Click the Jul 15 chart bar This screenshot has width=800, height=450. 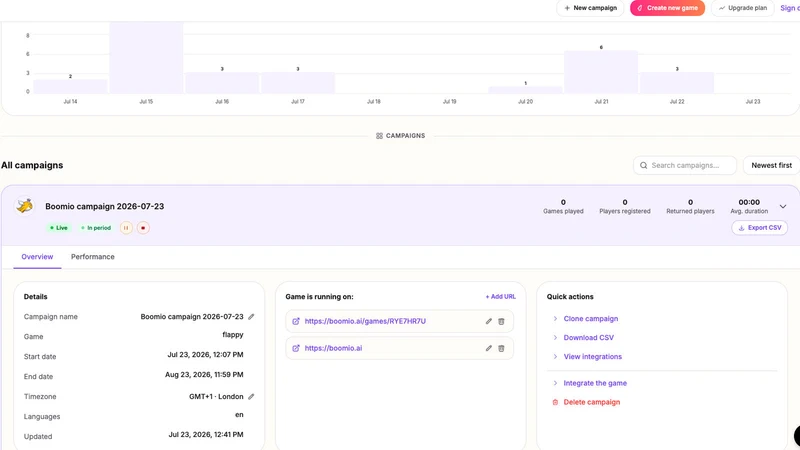tap(146, 58)
